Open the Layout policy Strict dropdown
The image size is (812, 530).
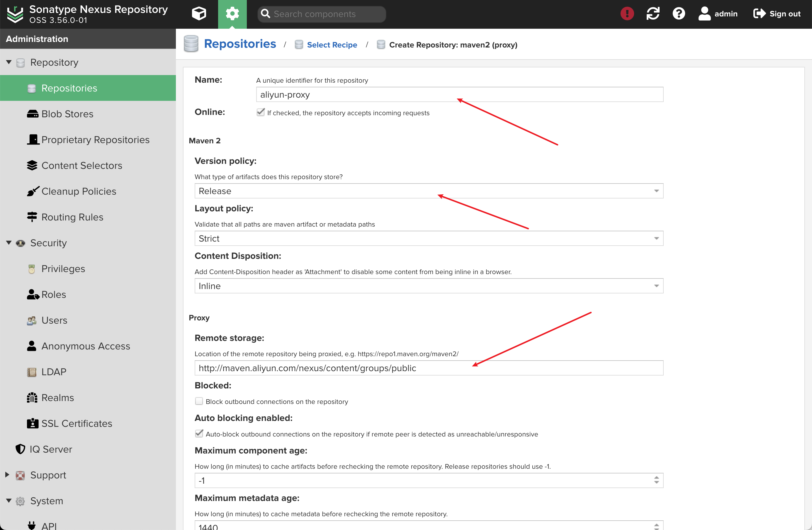coord(429,238)
